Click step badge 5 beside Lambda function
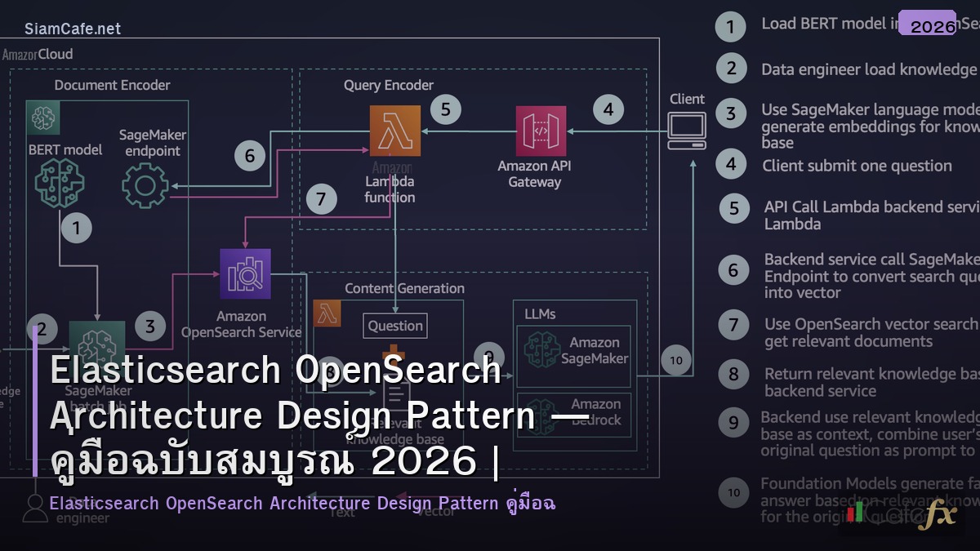Screen dimensions: 980x551 (445, 109)
